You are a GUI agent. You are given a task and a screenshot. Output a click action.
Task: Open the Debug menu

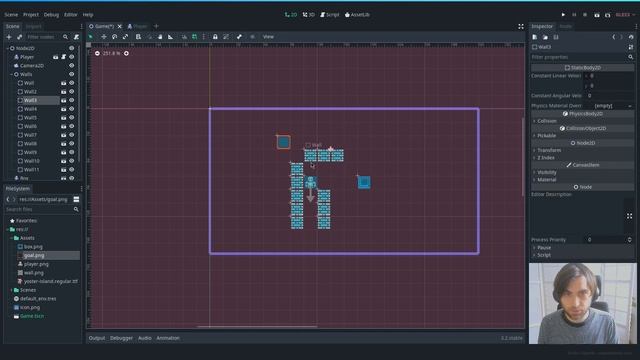pyautogui.click(x=51, y=15)
